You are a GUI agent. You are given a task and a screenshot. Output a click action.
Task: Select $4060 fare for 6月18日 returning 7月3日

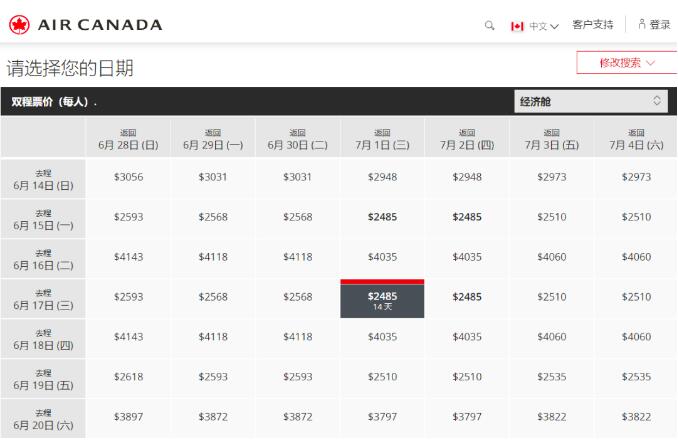point(552,337)
